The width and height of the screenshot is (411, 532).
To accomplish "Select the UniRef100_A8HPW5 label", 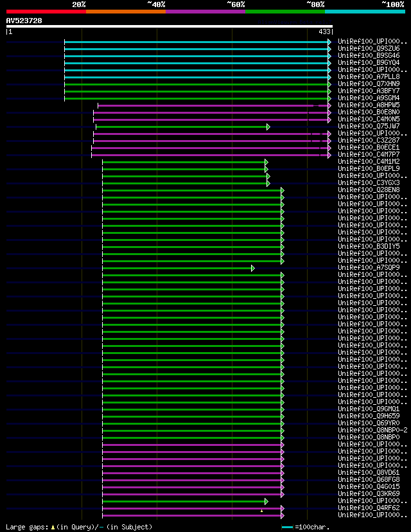I will [369, 105].
